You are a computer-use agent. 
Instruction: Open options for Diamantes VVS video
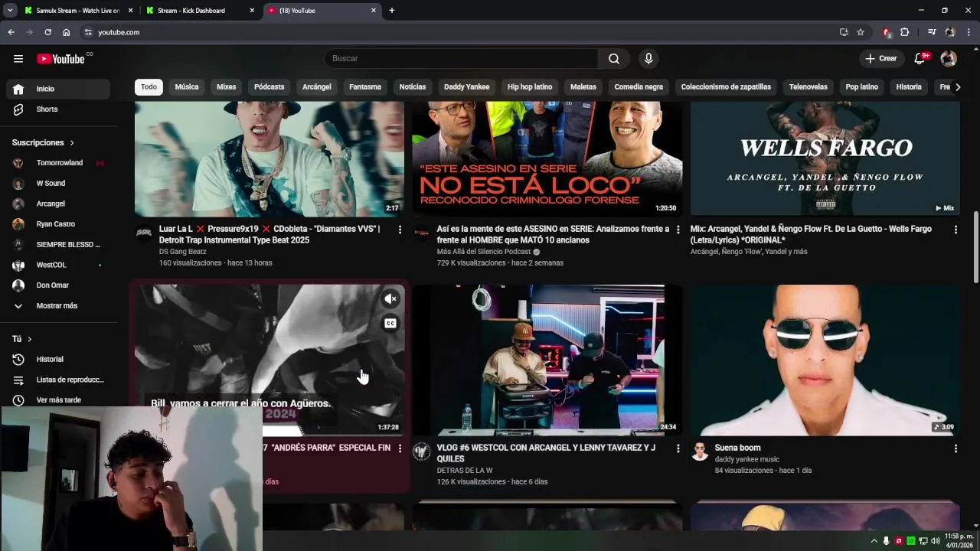point(400,230)
